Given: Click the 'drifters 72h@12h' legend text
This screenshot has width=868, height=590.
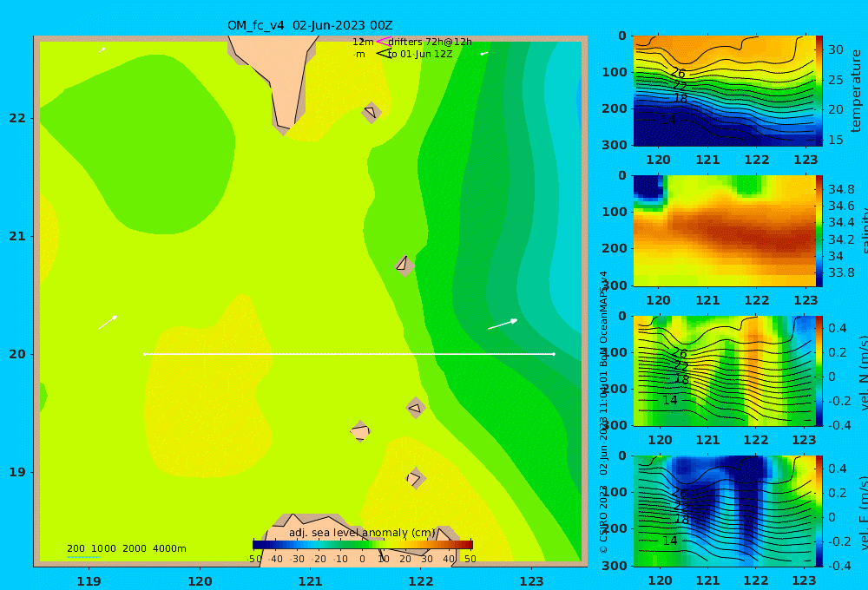Looking at the screenshot, I should coord(431,42).
